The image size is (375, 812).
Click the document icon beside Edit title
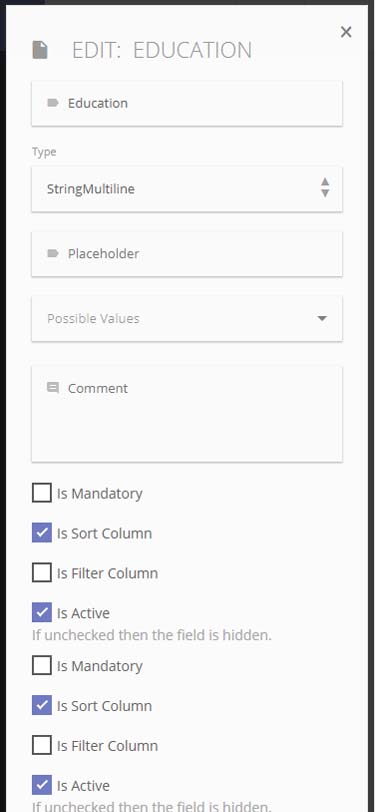40,50
